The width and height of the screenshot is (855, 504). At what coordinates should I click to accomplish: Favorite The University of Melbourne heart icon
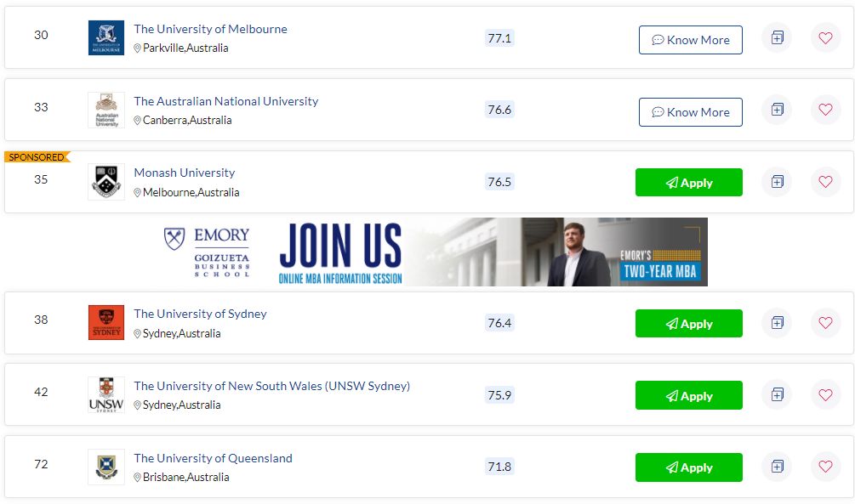825,37
